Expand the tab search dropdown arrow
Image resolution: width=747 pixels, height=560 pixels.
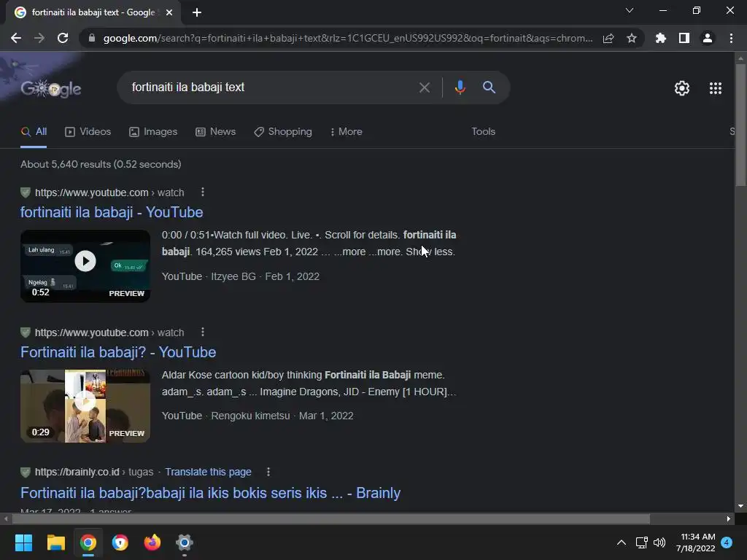[630, 10]
